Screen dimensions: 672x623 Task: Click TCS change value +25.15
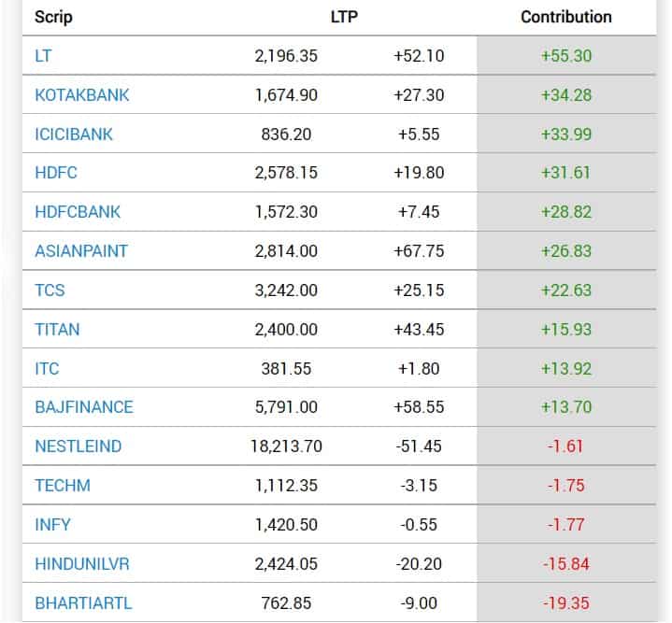[419, 290]
